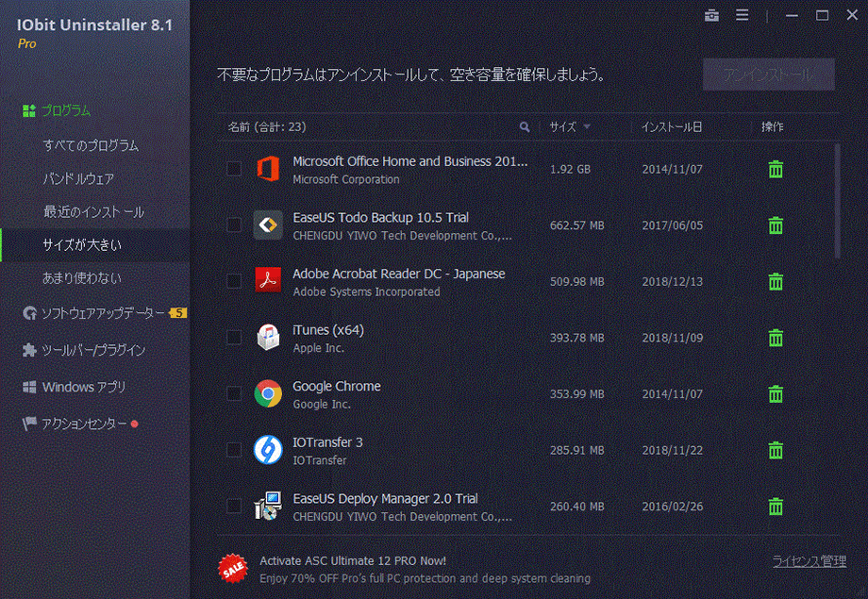
Task: Select サイズが大きい in the sidebar
Action: click(x=95, y=245)
